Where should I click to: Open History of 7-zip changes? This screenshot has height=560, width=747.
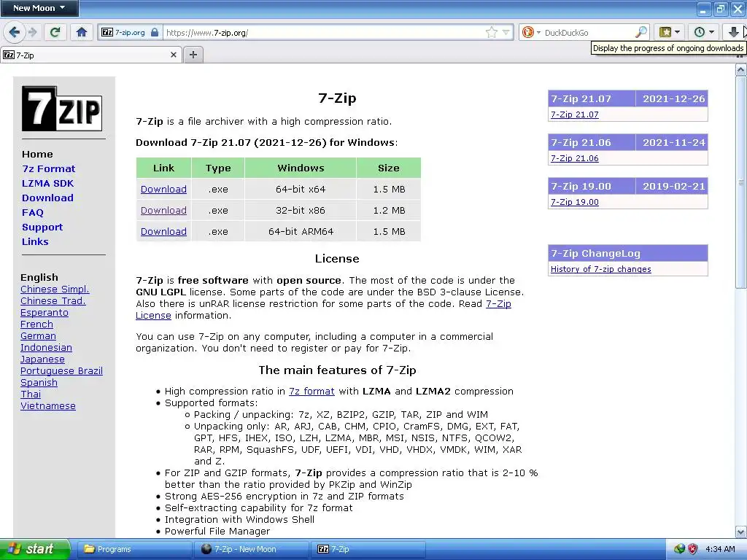click(x=601, y=269)
